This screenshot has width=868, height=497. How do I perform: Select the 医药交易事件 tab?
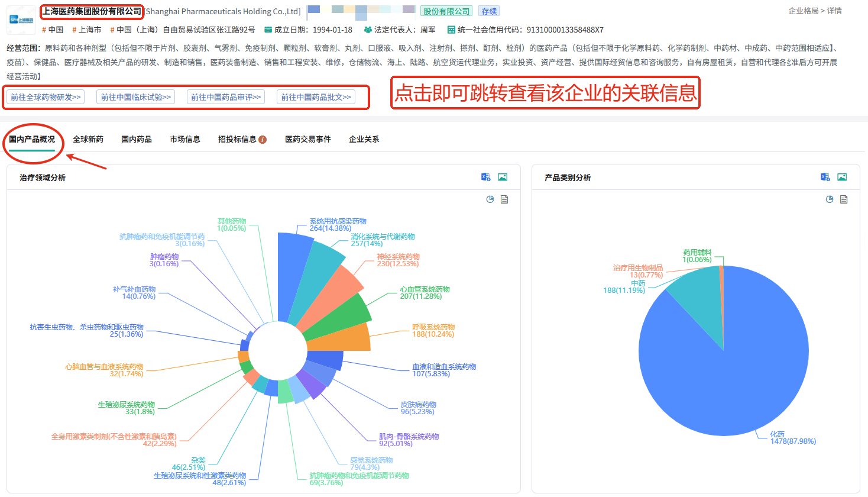[308, 139]
